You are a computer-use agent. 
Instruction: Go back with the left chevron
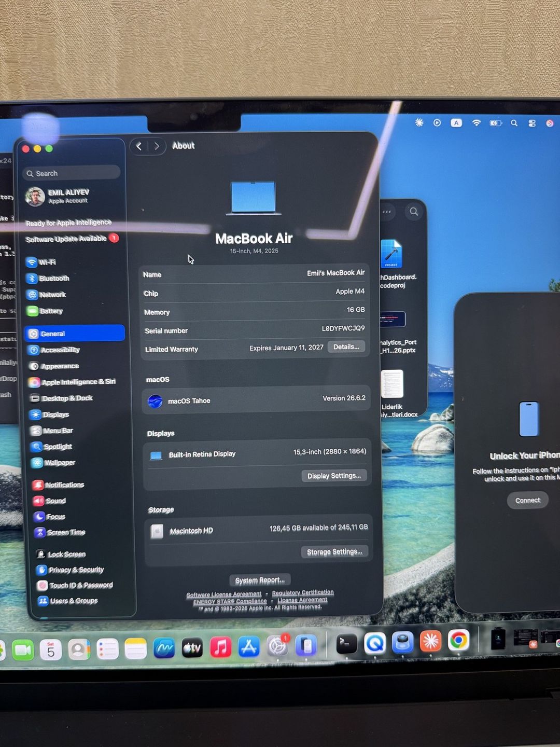[139, 146]
